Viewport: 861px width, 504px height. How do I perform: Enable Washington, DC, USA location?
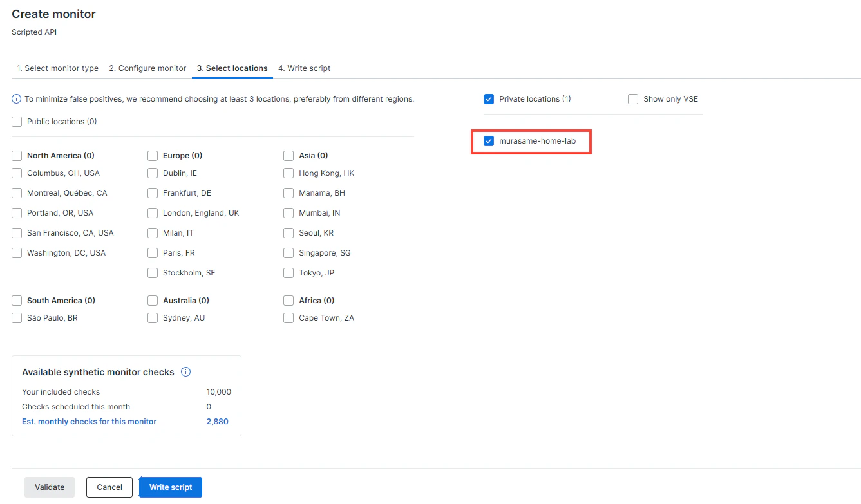[x=17, y=253]
